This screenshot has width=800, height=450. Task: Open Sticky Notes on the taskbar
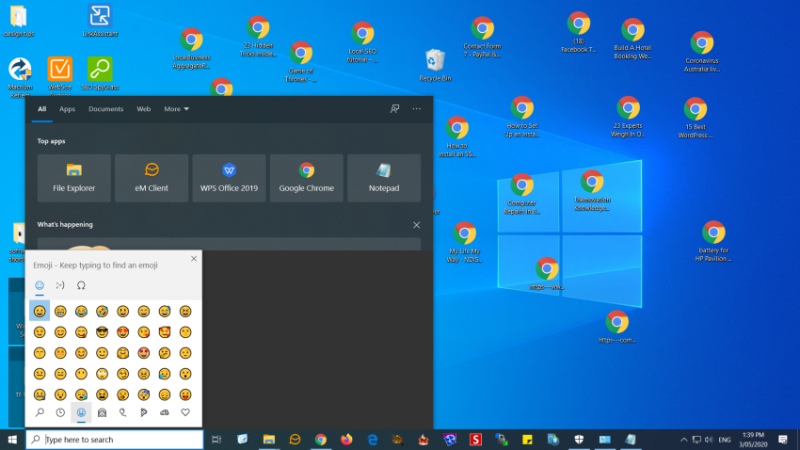(528, 439)
